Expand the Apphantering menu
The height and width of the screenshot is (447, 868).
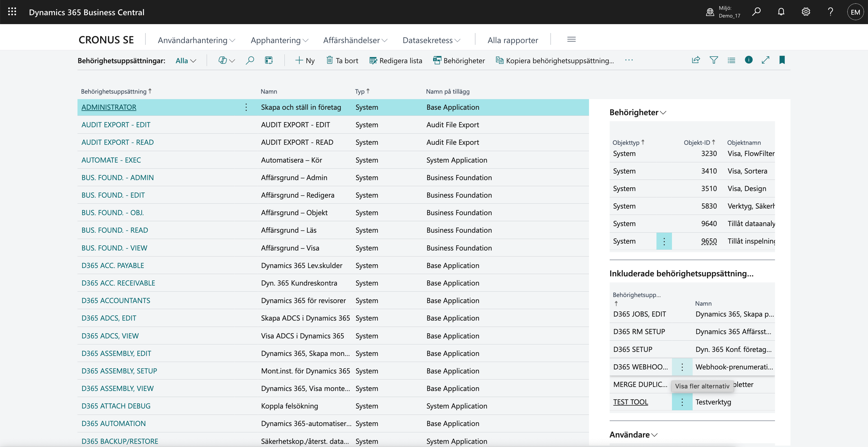tap(279, 40)
